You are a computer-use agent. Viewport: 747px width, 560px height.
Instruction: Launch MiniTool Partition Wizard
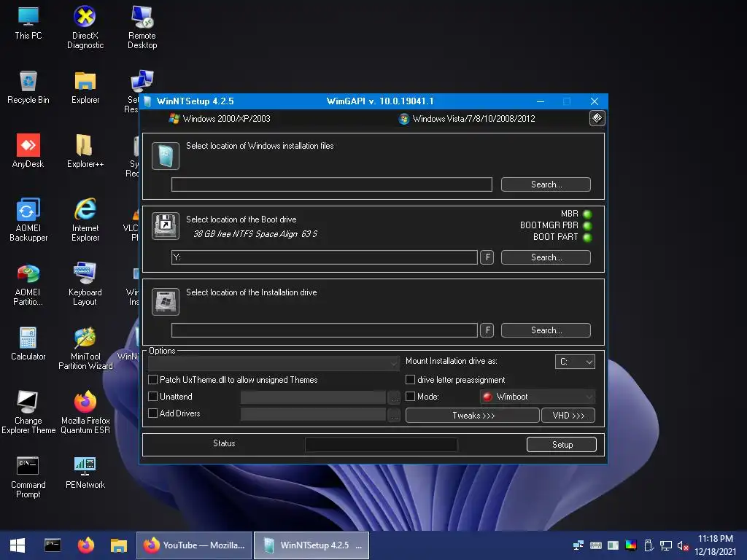click(85, 348)
